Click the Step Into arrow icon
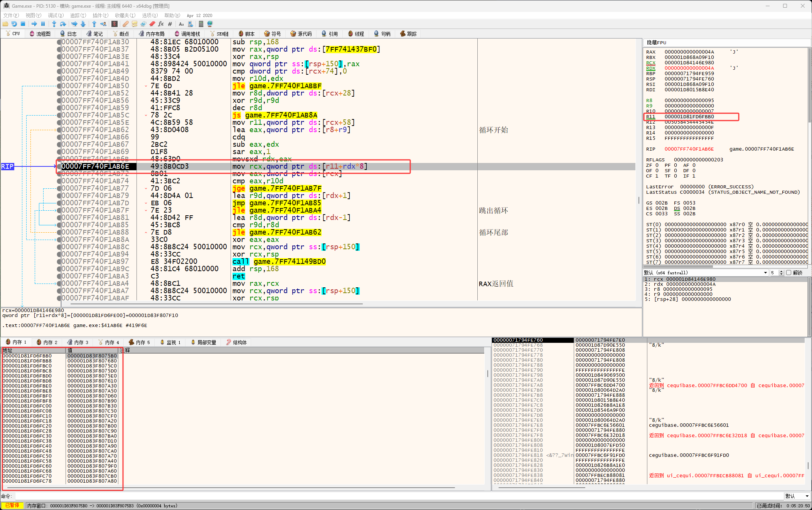The width and height of the screenshot is (812, 510). [54, 24]
